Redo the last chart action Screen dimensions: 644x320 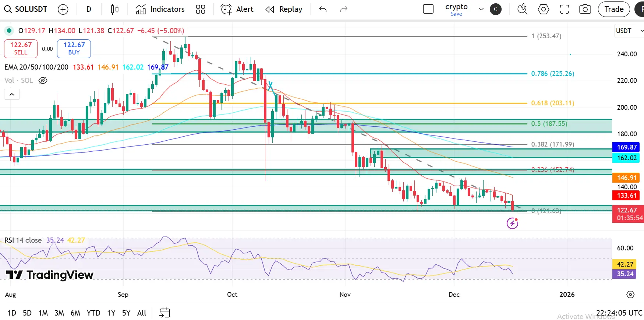(344, 9)
